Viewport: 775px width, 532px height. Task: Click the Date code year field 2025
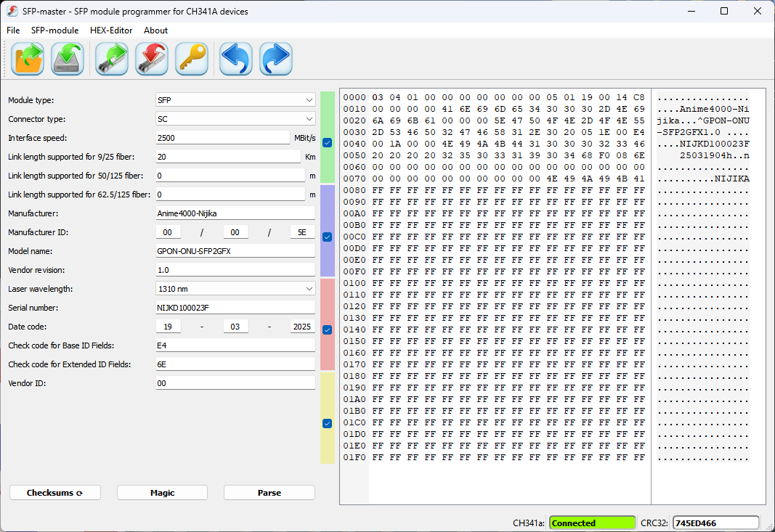click(302, 327)
